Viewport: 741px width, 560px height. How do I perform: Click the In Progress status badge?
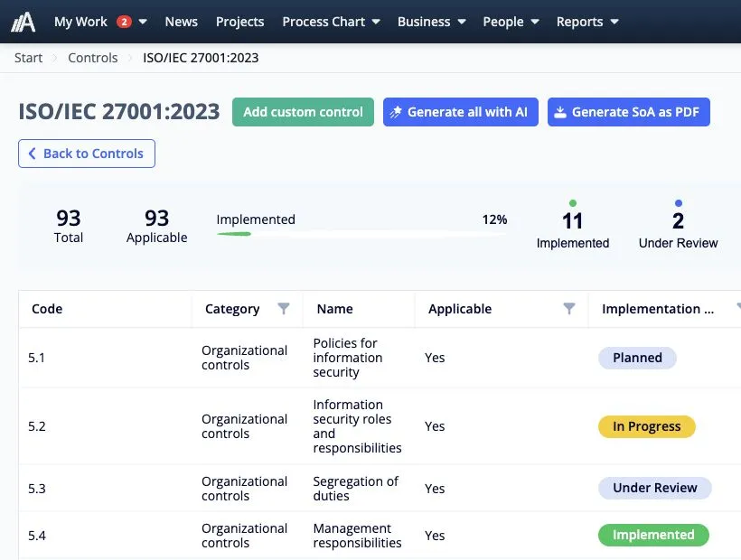pyautogui.click(x=646, y=426)
